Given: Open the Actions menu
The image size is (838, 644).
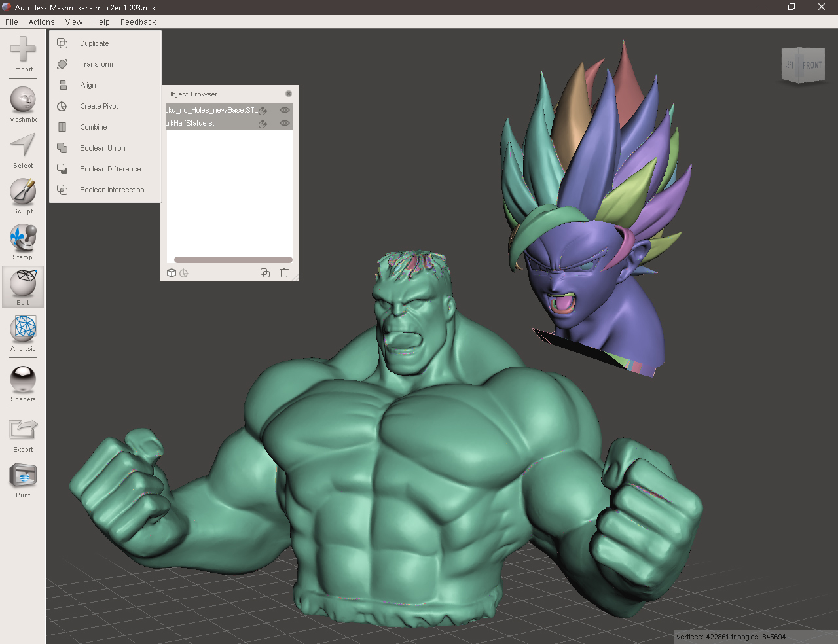Looking at the screenshot, I should pos(41,22).
